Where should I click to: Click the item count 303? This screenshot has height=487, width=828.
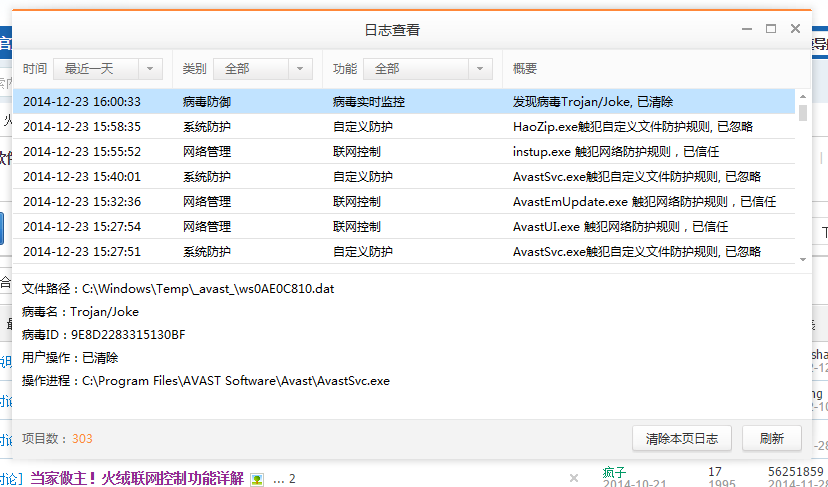pos(82,438)
